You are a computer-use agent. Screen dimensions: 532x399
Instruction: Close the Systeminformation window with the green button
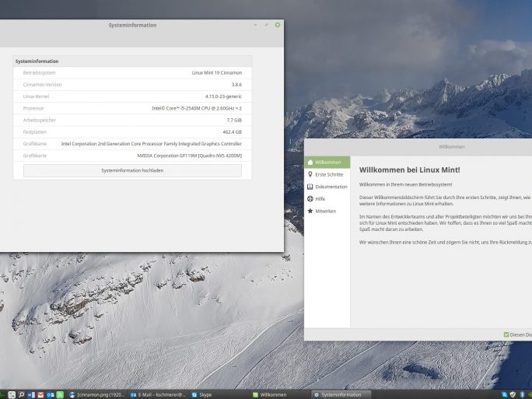point(278,25)
